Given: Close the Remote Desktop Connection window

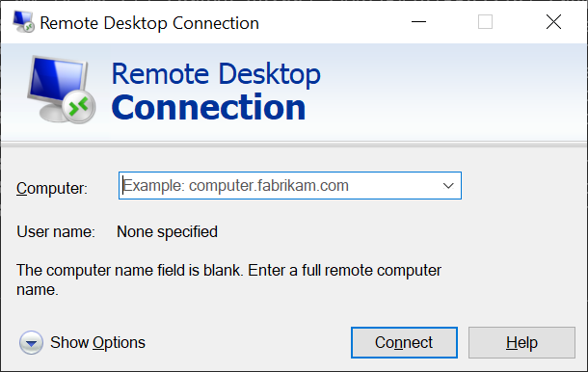Looking at the screenshot, I should [x=553, y=22].
